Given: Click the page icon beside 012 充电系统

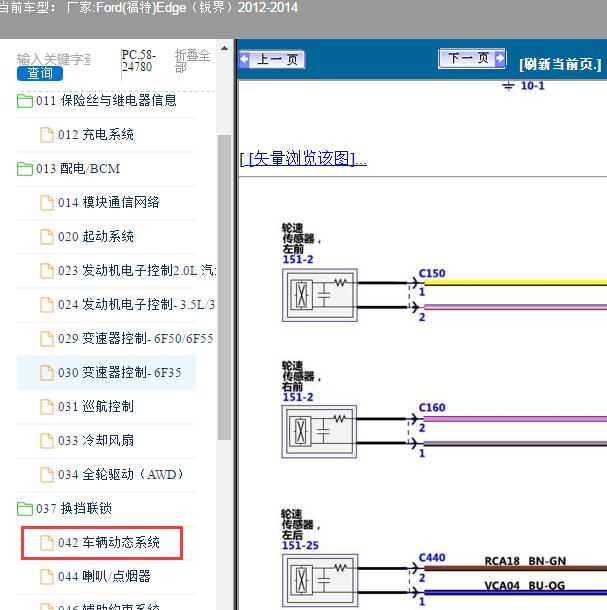Looking at the screenshot, I should (x=47, y=135).
